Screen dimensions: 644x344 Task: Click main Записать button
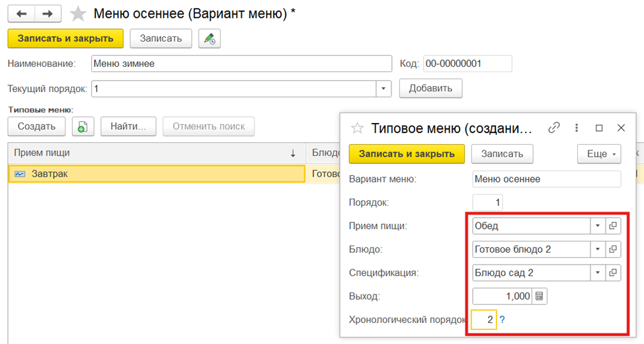[161, 38]
